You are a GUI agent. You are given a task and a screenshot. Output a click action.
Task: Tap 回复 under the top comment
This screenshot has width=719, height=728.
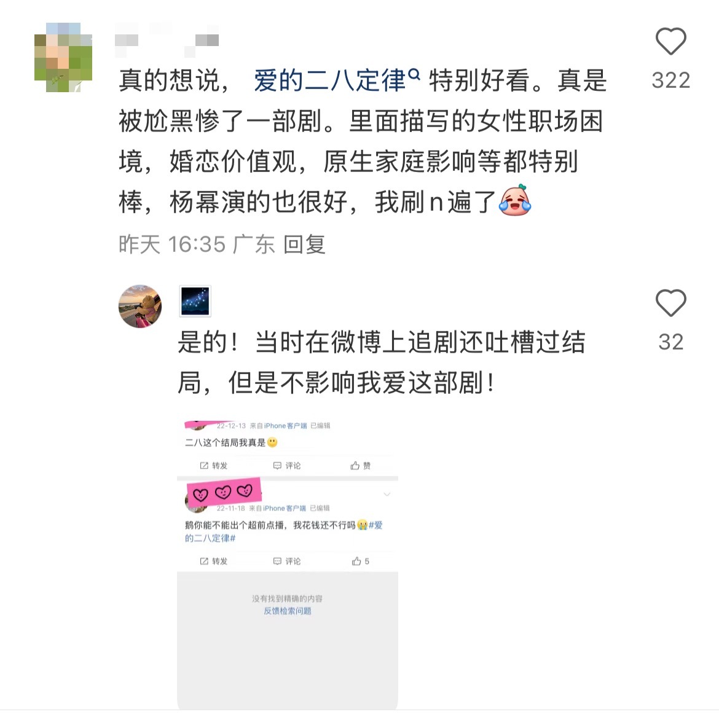(x=304, y=245)
